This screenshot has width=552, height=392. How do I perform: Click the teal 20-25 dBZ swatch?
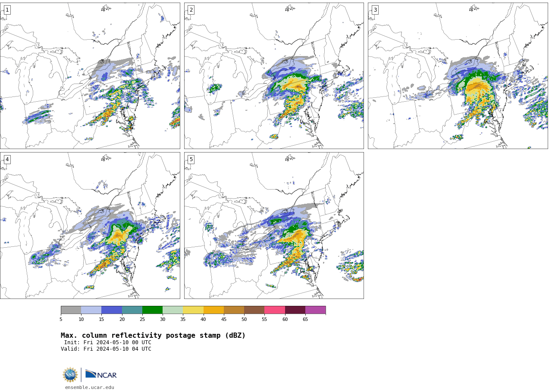(x=132, y=310)
